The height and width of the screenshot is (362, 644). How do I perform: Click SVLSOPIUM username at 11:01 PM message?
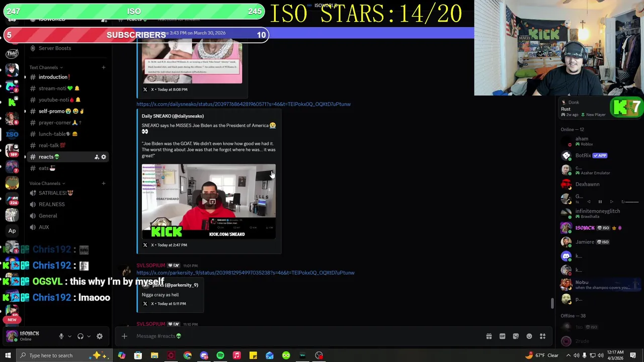point(151,265)
